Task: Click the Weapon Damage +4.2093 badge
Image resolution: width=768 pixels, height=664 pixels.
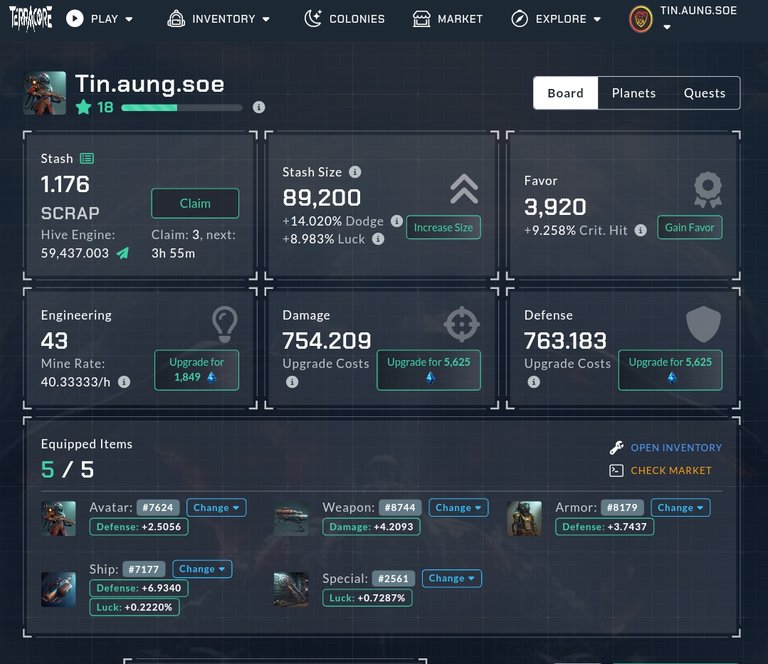Action: (371, 527)
